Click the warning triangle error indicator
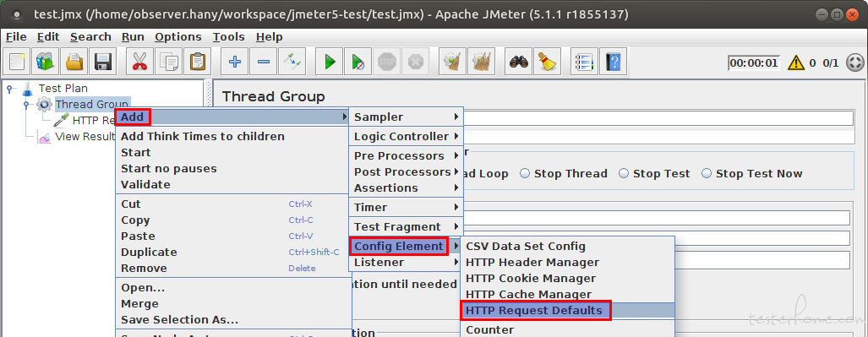 click(x=796, y=63)
